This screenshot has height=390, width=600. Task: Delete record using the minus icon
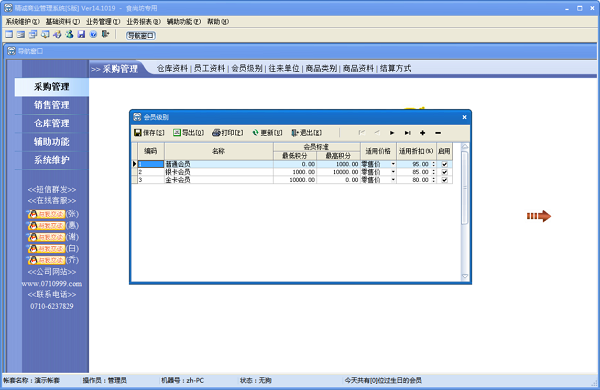pos(438,133)
